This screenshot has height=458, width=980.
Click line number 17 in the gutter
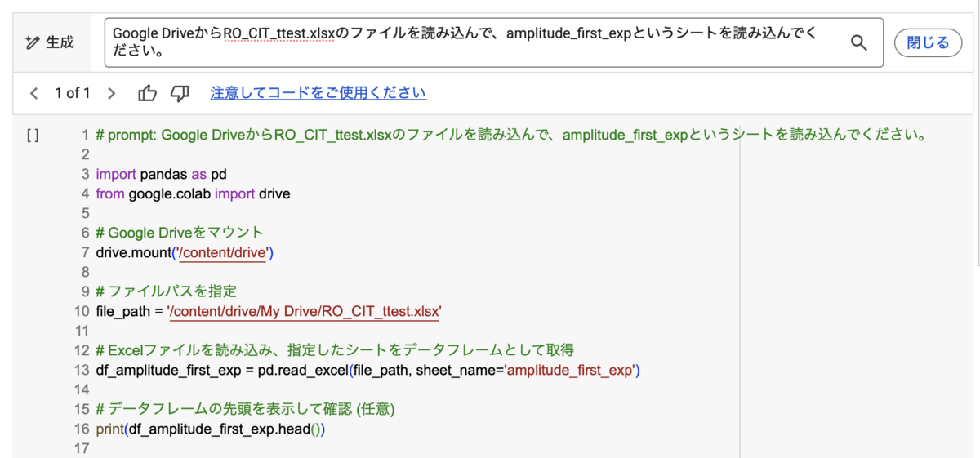coord(80,448)
